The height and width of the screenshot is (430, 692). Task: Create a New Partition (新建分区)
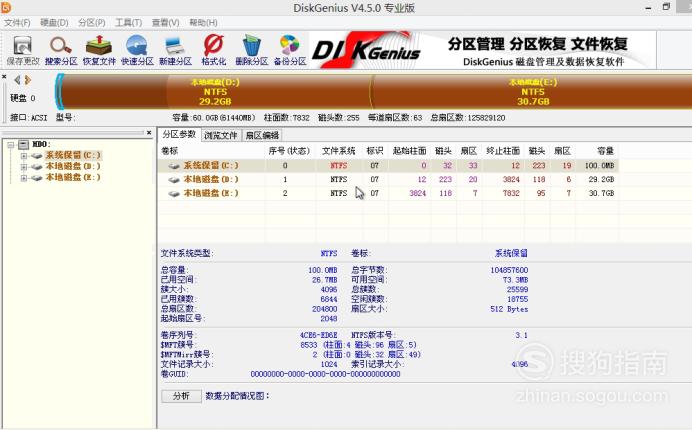point(175,51)
